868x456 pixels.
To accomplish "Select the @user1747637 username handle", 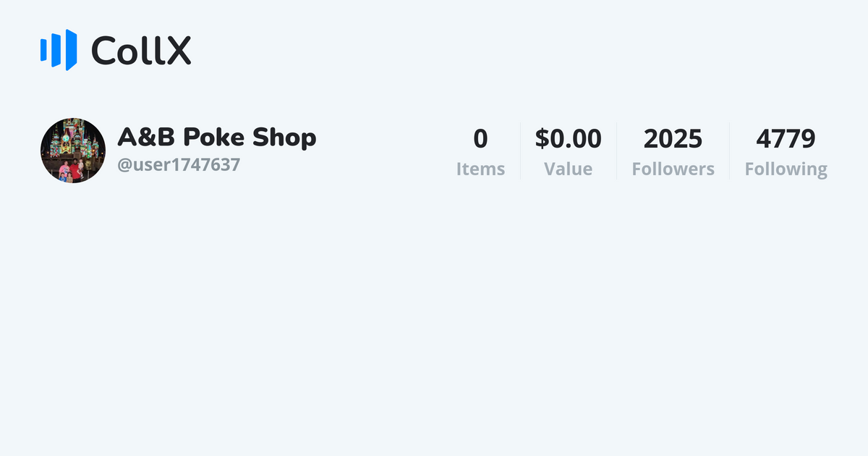I will tap(179, 165).
